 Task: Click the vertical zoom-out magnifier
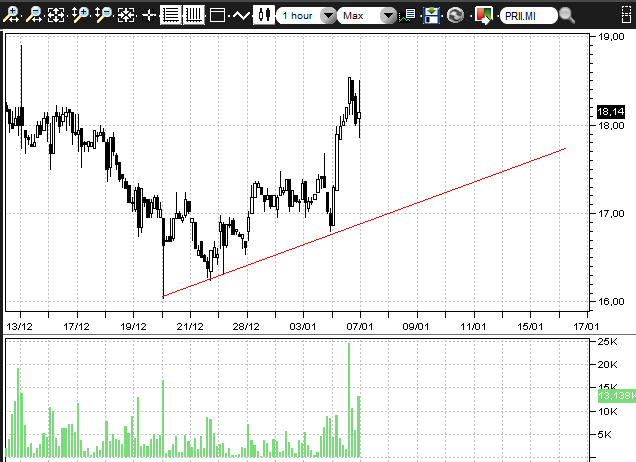pos(103,15)
